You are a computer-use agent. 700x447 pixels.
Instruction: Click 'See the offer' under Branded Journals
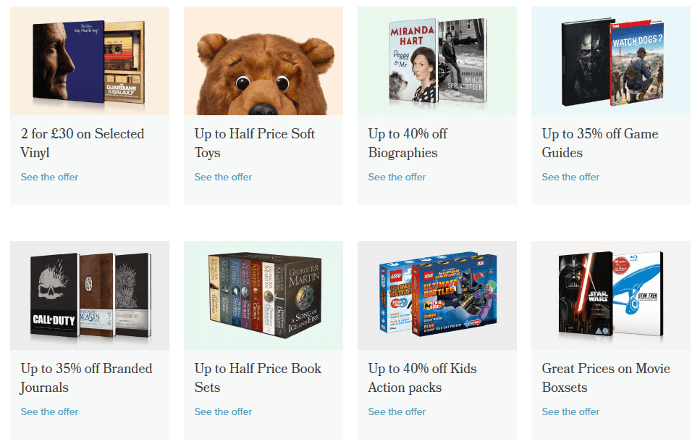50,411
